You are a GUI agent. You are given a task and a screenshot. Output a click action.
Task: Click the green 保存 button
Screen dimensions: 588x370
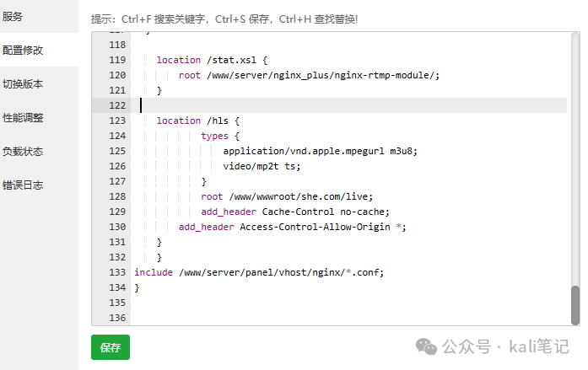pyautogui.click(x=111, y=347)
